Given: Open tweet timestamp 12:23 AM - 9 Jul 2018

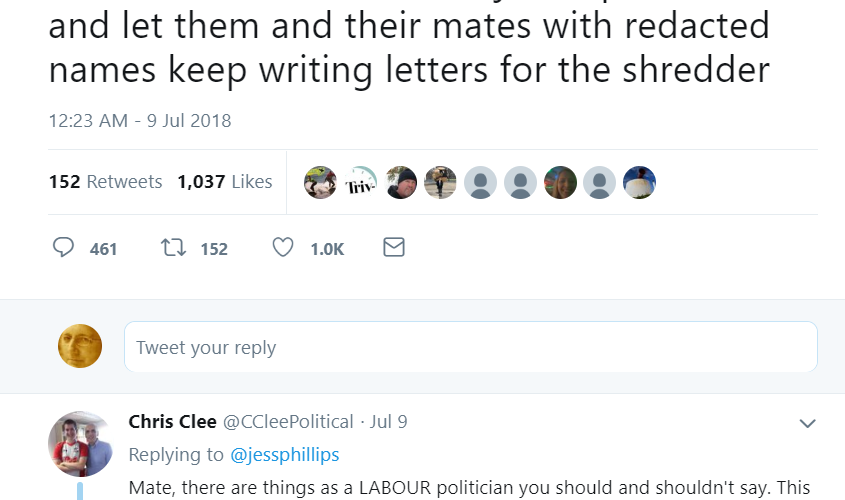Looking at the screenshot, I should point(140,121).
